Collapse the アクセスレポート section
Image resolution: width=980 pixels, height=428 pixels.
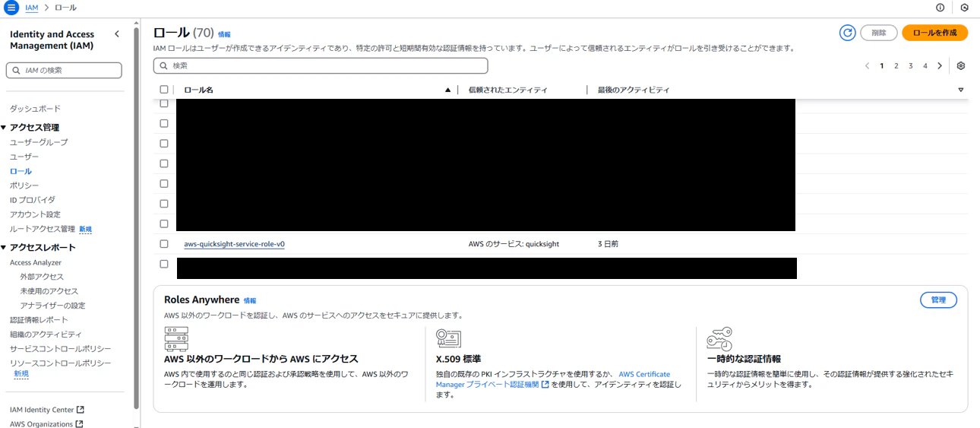pyautogui.click(x=4, y=247)
